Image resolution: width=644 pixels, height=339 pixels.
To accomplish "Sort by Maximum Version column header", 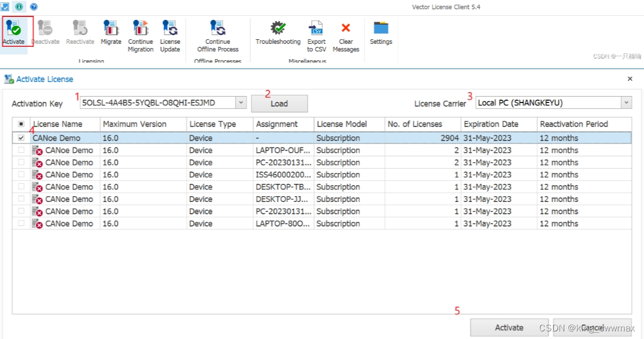I will point(144,124).
